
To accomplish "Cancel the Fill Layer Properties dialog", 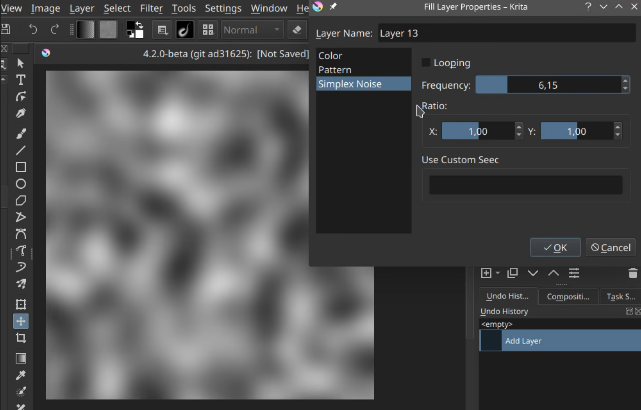I will click(x=611, y=247).
